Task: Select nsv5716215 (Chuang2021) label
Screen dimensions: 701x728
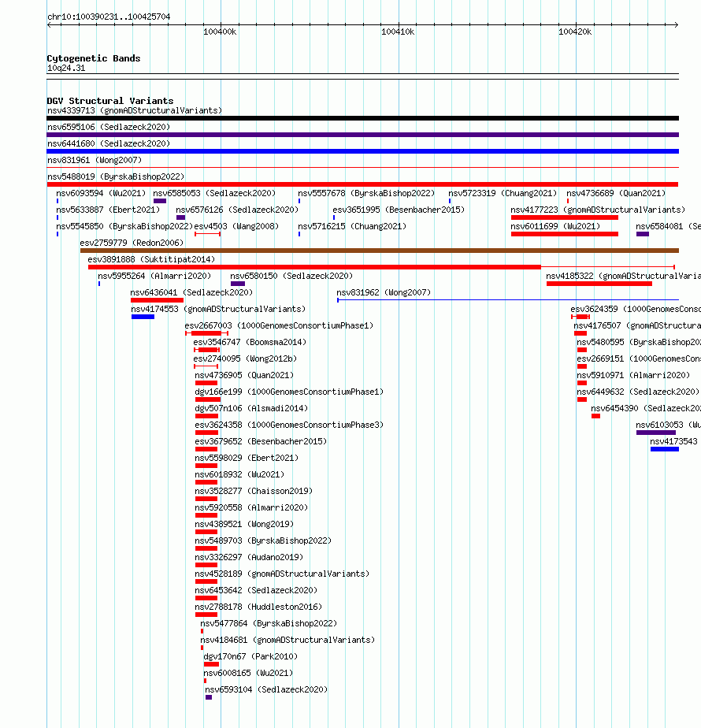Action: (352, 227)
